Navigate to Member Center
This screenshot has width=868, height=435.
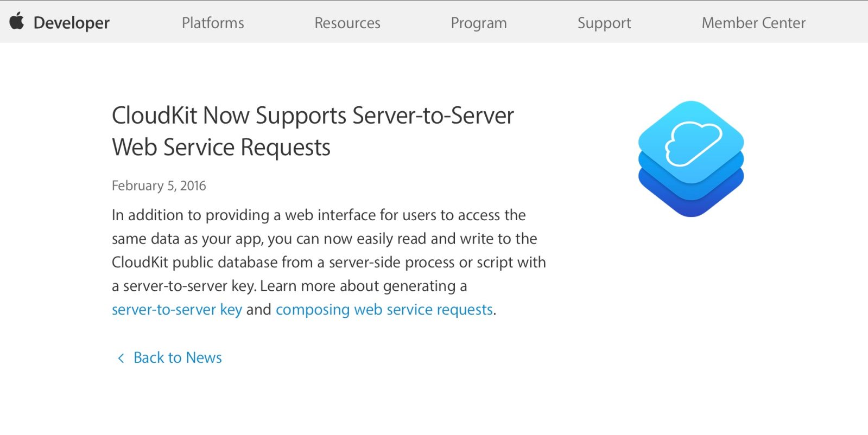click(753, 23)
